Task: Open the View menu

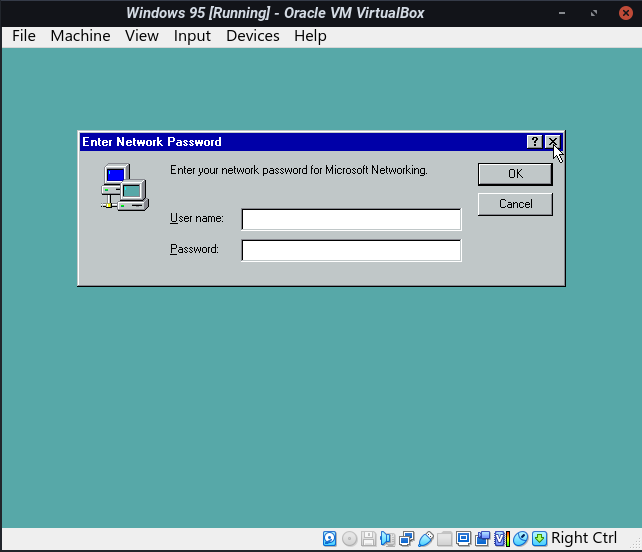Action: click(x=142, y=36)
